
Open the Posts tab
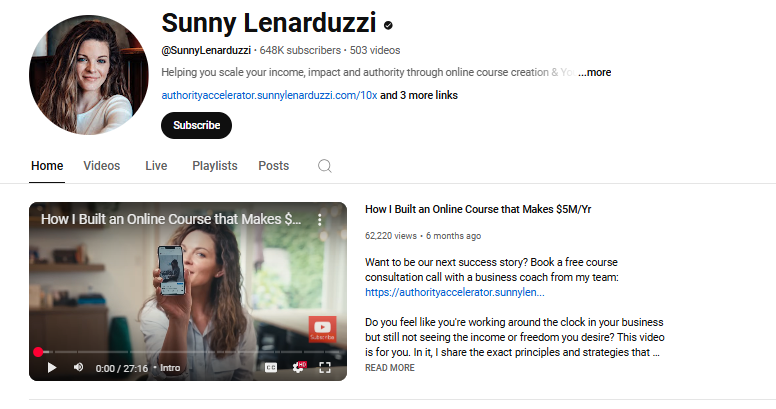274,166
